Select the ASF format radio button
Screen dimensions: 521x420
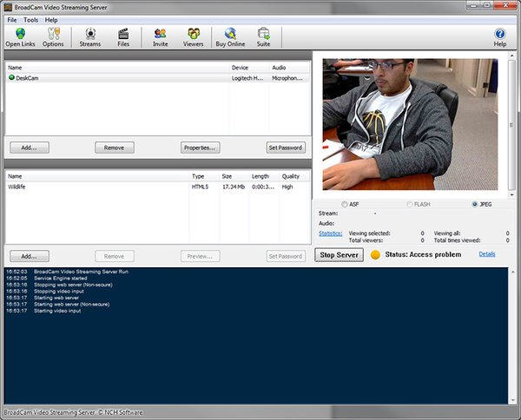(x=345, y=204)
